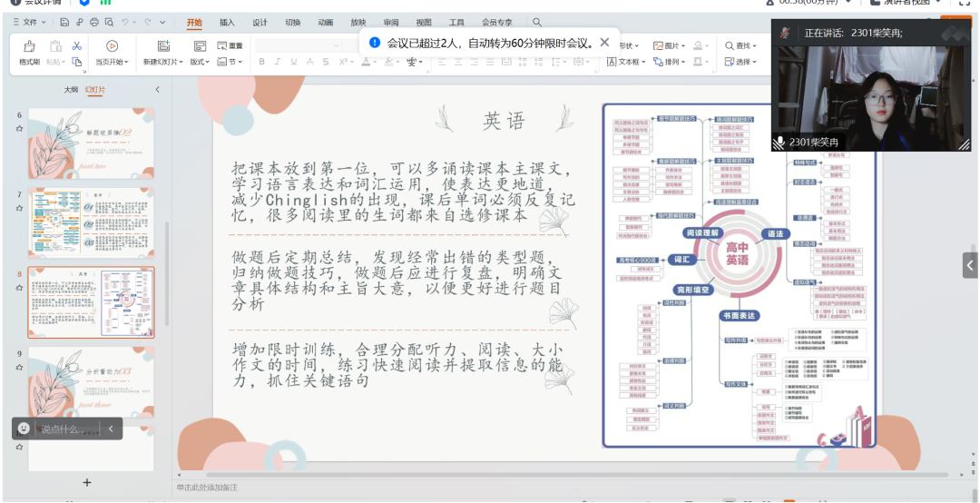Expand the quick access toolbar customize arrow
The height and width of the screenshot is (503, 980).
tap(162, 23)
